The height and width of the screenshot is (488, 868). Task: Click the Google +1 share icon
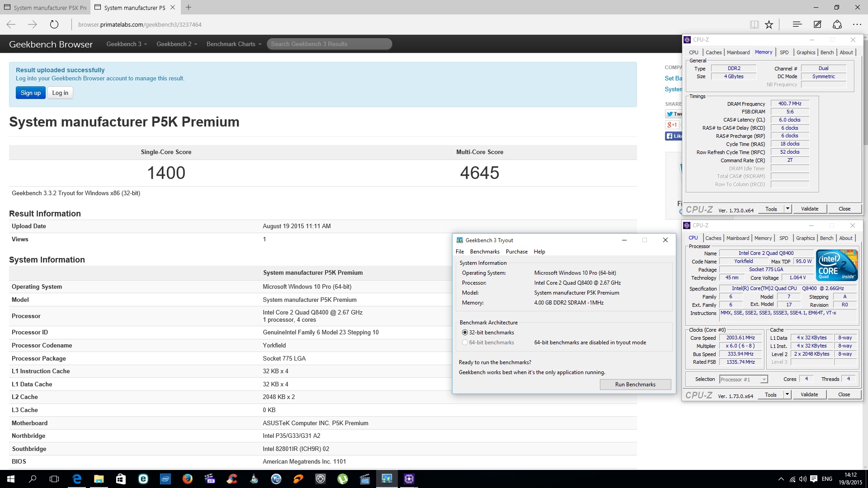[672, 125]
